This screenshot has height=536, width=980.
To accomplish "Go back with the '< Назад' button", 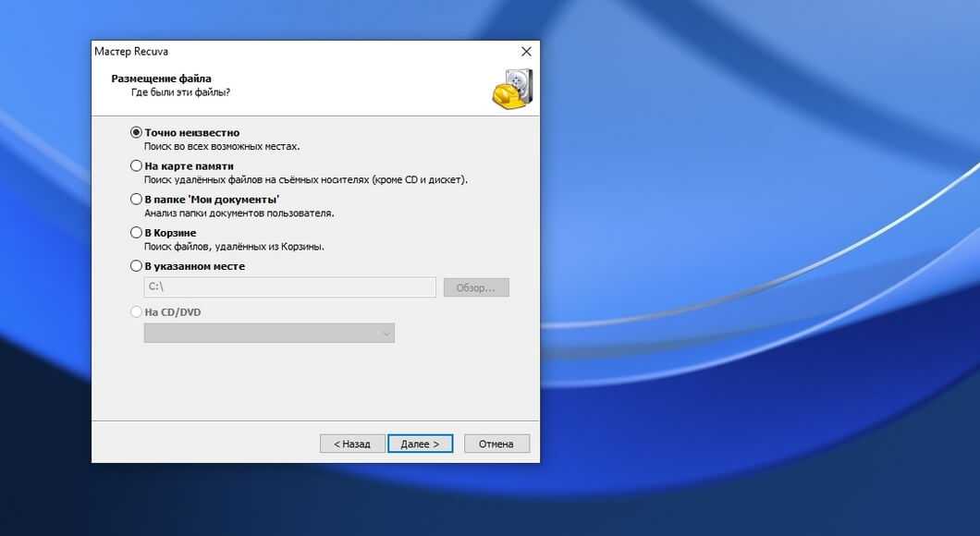I will point(351,445).
